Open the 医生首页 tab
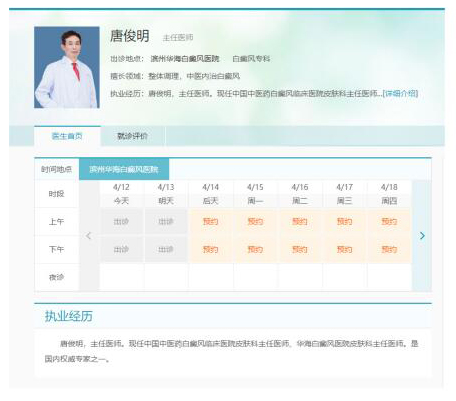This screenshot has height=401, width=456. (x=67, y=136)
